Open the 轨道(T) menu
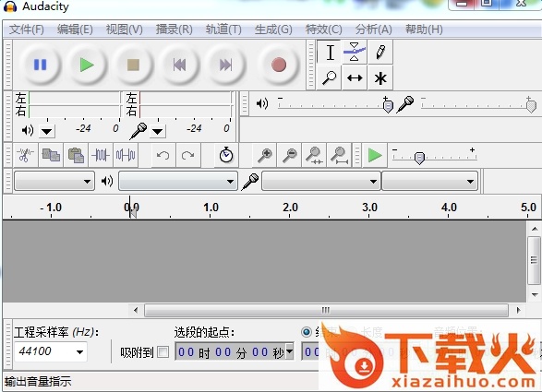Screen dimensions: 542x392 [223, 30]
